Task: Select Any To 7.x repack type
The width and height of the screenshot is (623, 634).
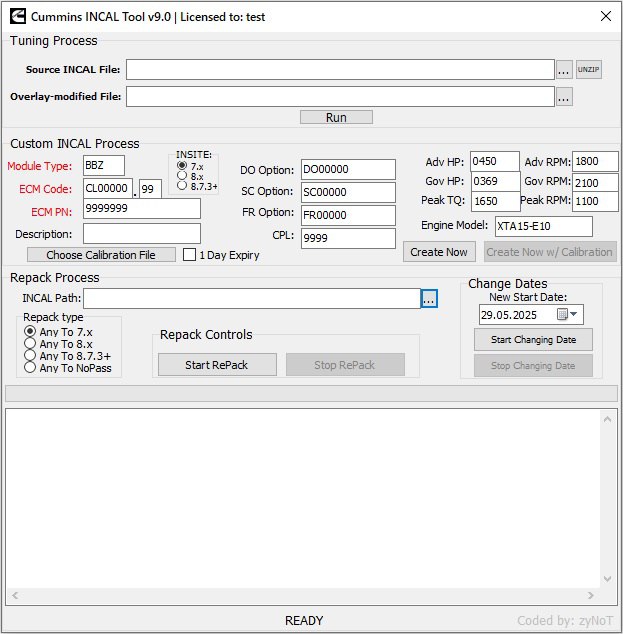Action: click(x=30, y=332)
